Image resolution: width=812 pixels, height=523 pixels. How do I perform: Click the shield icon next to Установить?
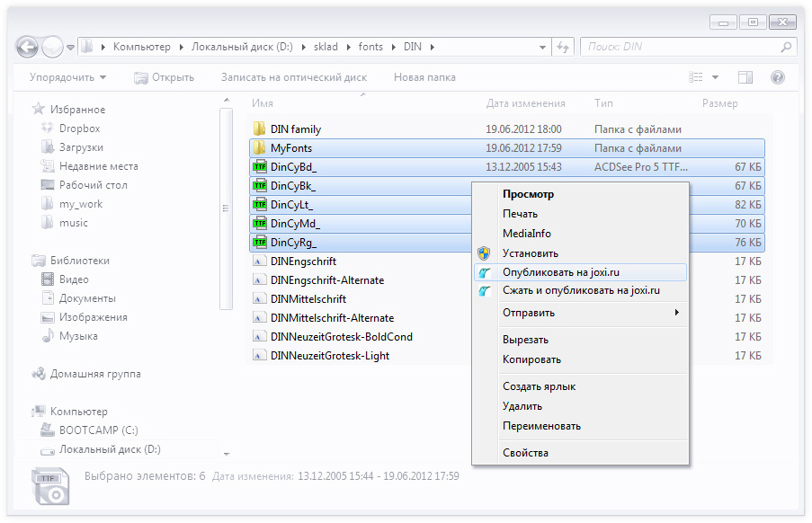click(x=485, y=253)
